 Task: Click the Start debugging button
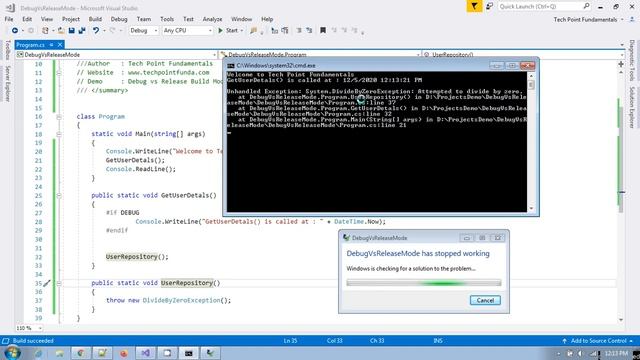228,31
